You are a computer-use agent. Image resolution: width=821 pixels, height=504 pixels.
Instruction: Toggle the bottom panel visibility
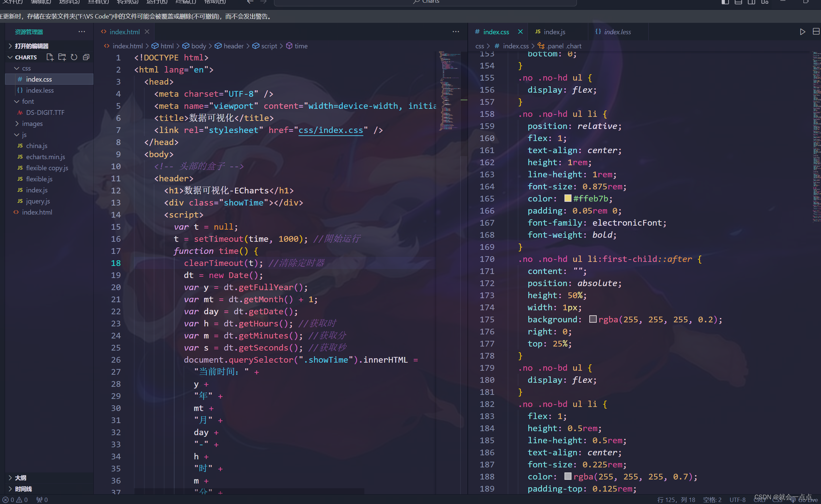[x=738, y=2]
